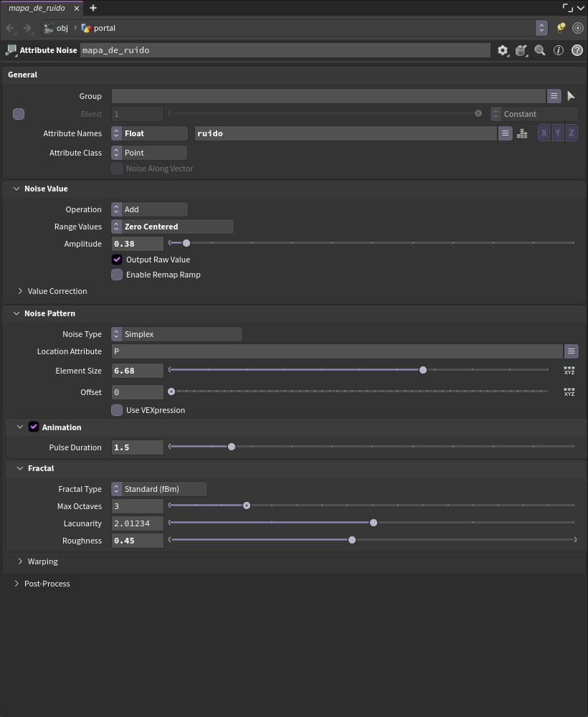Open the node info icon
The image size is (588, 717).
[x=559, y=50]
